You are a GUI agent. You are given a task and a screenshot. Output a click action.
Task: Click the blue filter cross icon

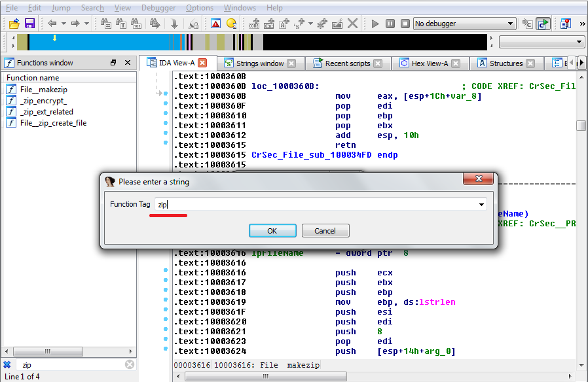coord(7,364)
